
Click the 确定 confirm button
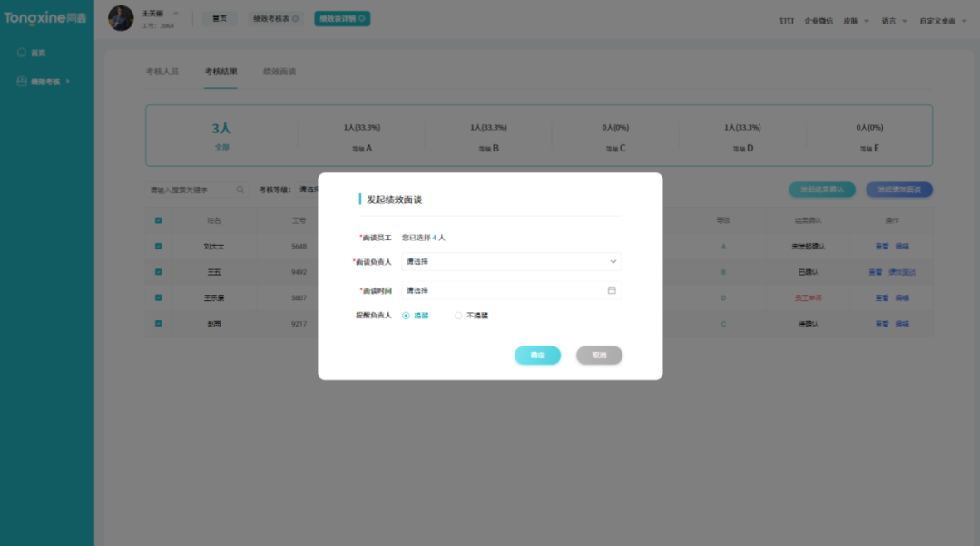point(537,356)
